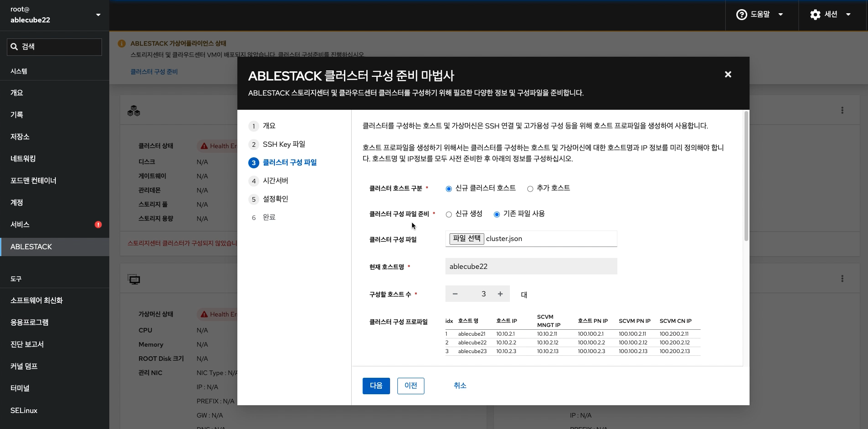The width and height of the screenshot is (868, 429).
Task: Click the 다음 button to proceed
Action: tap(375, 386)
